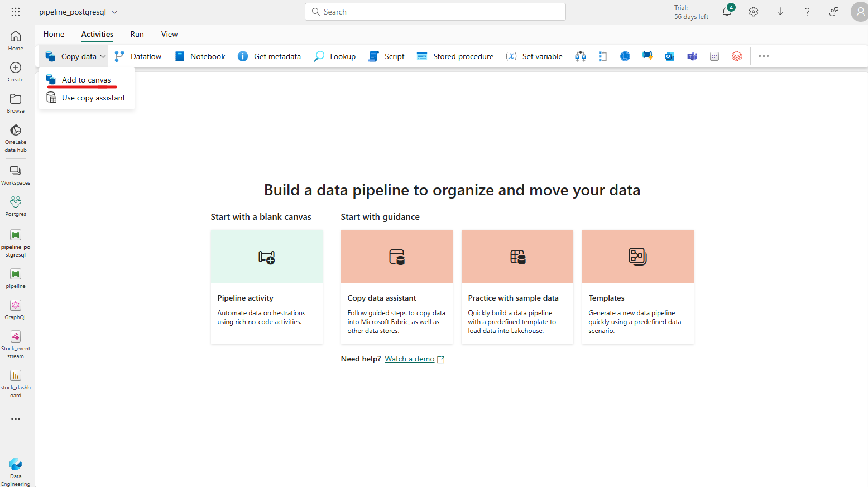Add ForEach activity icon
Screen dimensions: 868x487
603,56
